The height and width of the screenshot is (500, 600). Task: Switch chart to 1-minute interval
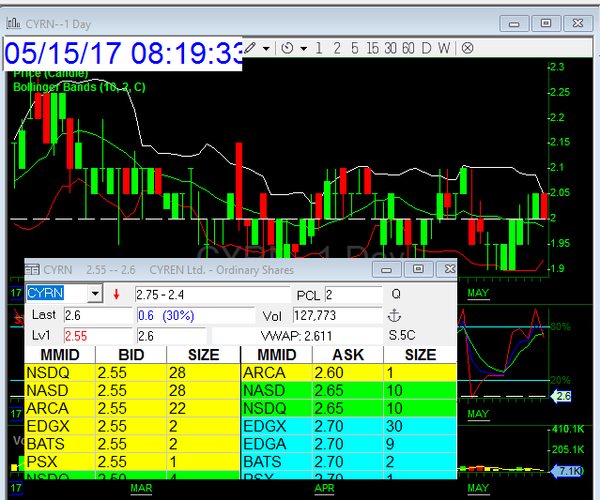(x=319, y=47)
